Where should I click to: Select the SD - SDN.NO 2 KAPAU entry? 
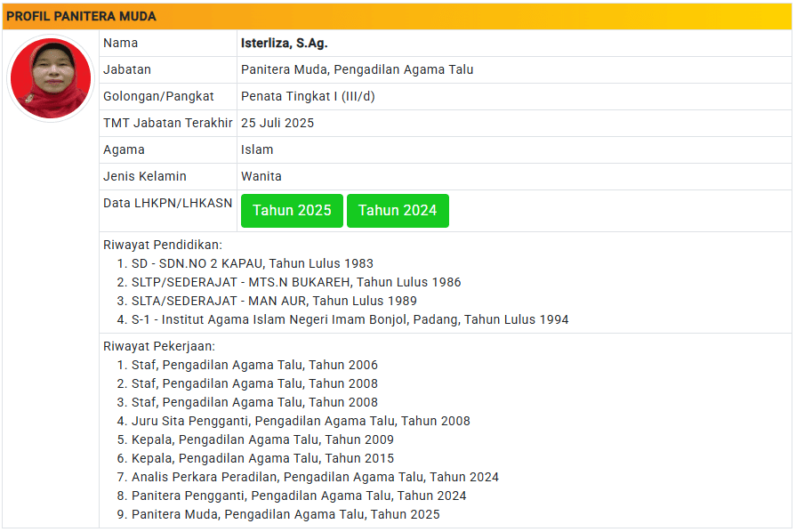click(x=253, y=263)
